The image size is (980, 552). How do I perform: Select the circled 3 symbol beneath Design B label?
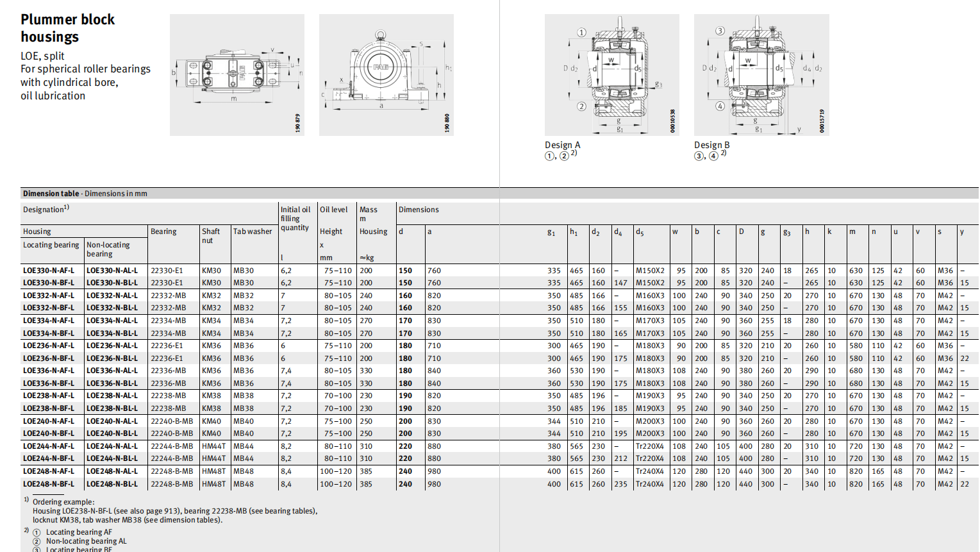click(699, 156)
